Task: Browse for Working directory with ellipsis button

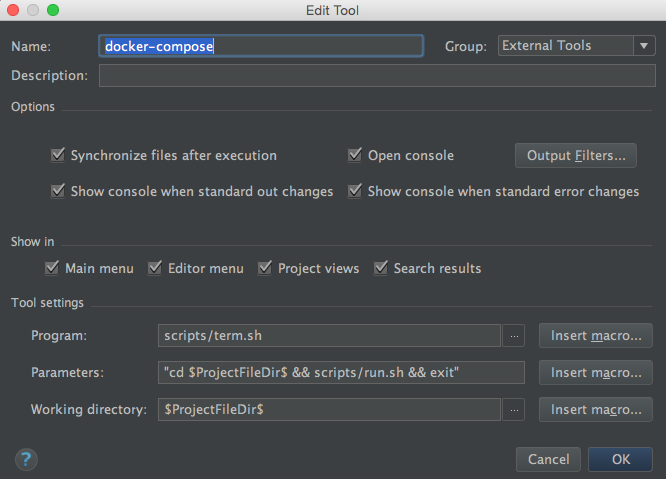Action: click(x=514, y=409)
